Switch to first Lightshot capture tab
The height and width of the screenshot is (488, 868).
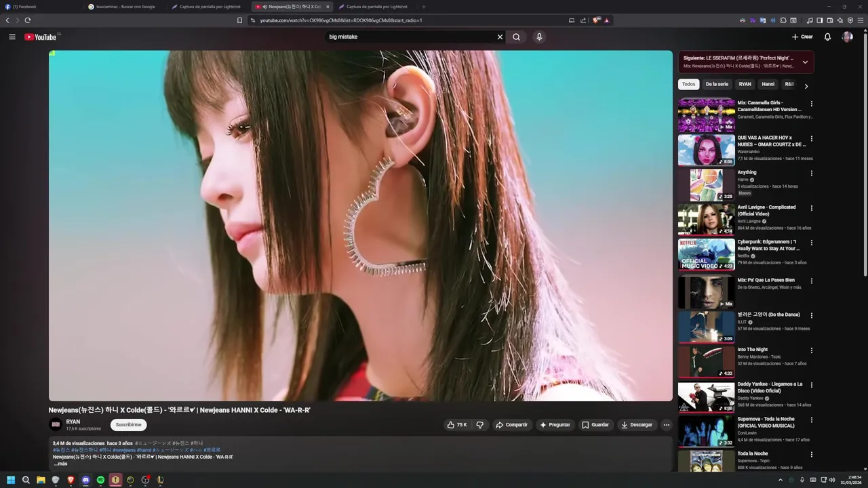pyautogui.click(x=209, y=7)
